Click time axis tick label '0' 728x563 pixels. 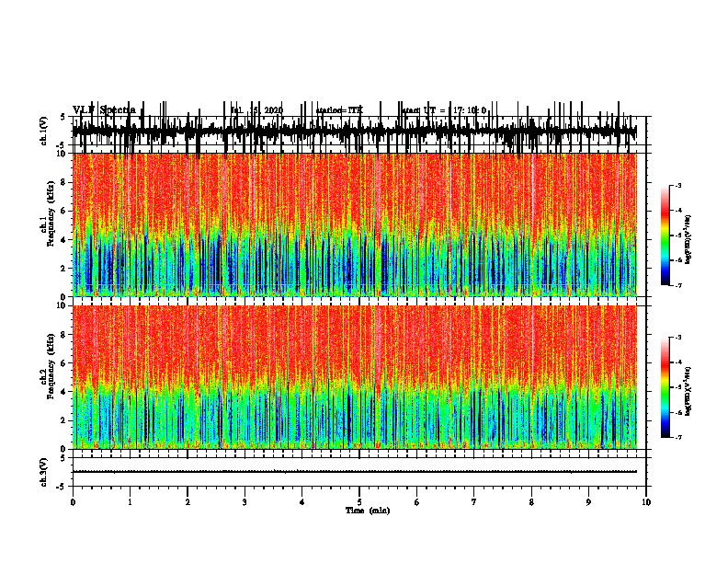click(73, 502)
